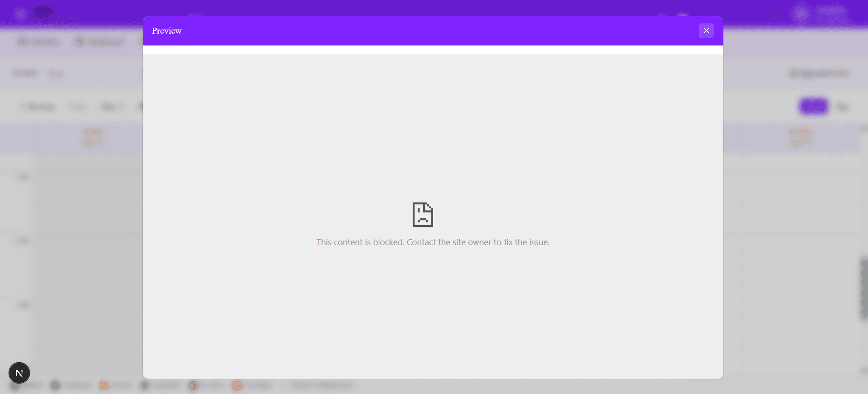
Task: Click dark pill badge beside header logo
Action: tap(44, 11)
